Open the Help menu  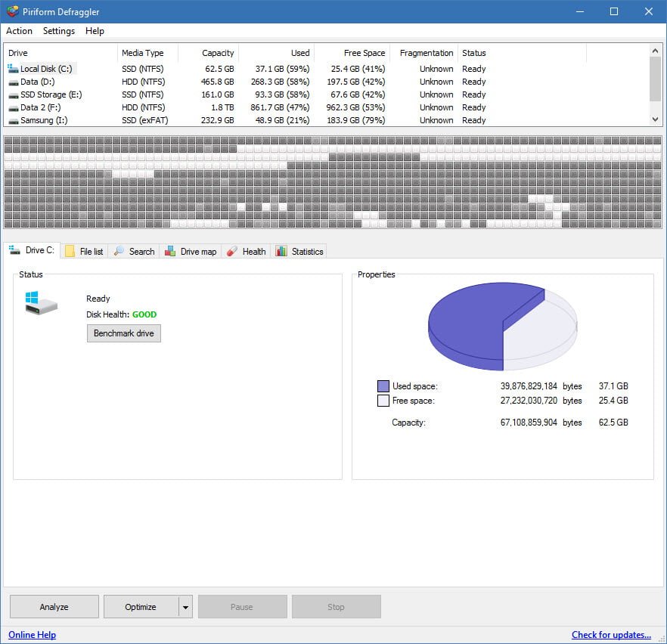[x=95, y=31]
